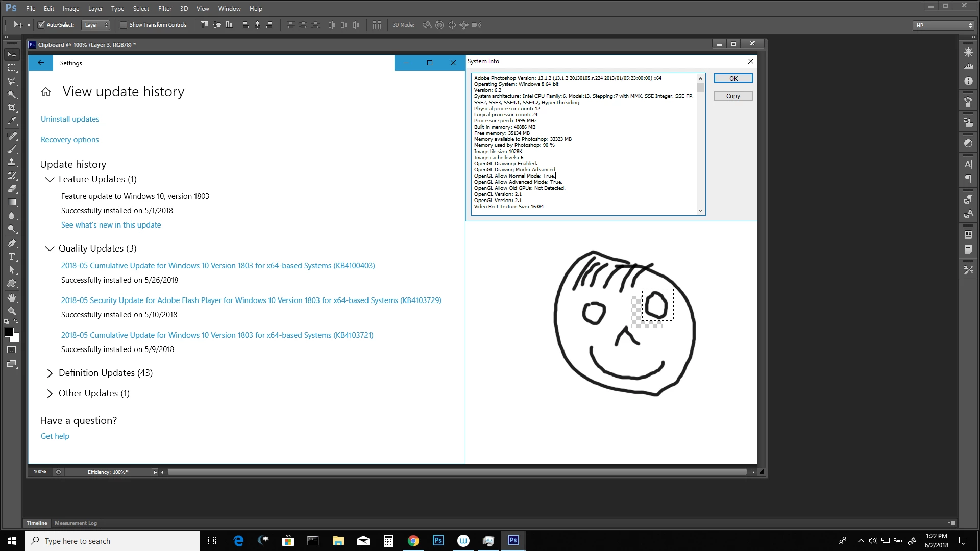Select the Lasso tool
Viewport: 980px width, 551px height.
point(12,81)
